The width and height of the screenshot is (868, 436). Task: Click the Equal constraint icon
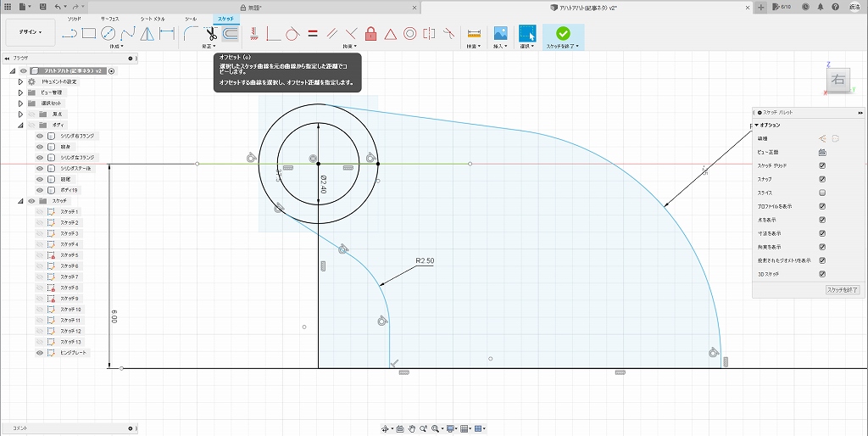tap(312, 34)
